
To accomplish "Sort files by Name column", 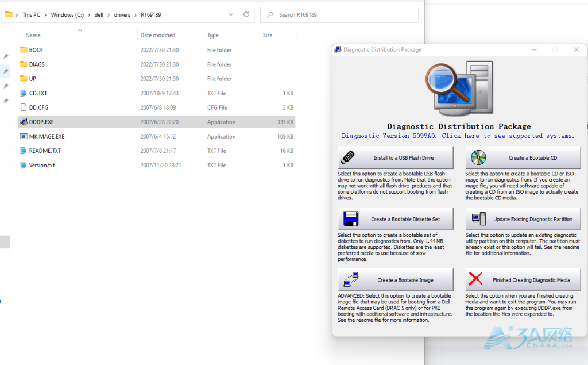I will pos(33,35).
